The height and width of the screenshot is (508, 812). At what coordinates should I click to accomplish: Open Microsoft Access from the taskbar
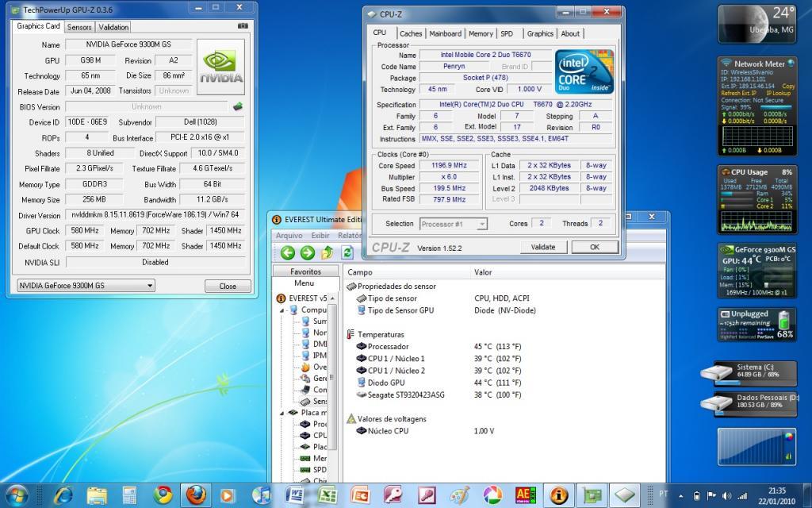tap(393, 495)
